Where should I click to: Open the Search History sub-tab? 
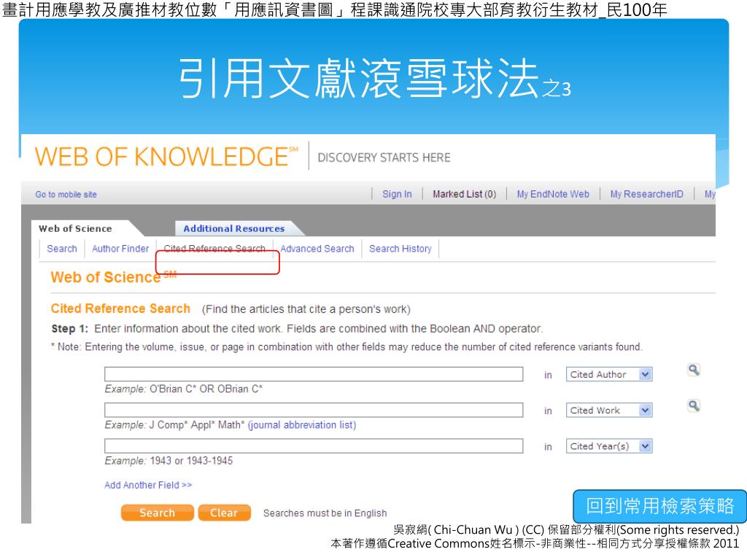400,249
